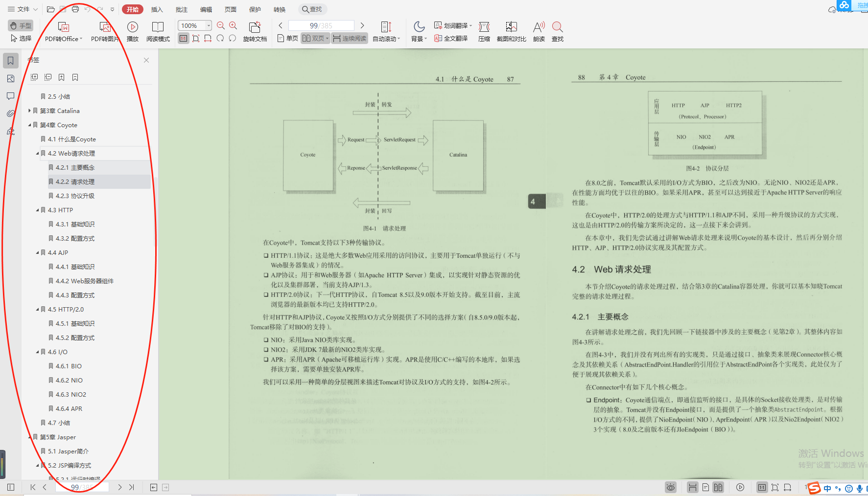The image size is (868, 496).
Task: Show comments panel in sidebar
Action: pyautogui.click(x=11, y=96)
